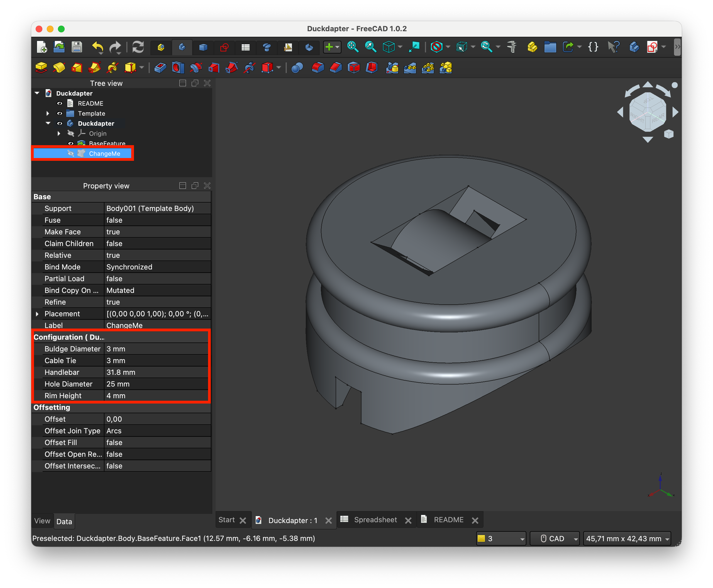Viewport: 713px width, 588px height.
Task: Select the Pocket tool icon
Action: (x=160, y=68)
